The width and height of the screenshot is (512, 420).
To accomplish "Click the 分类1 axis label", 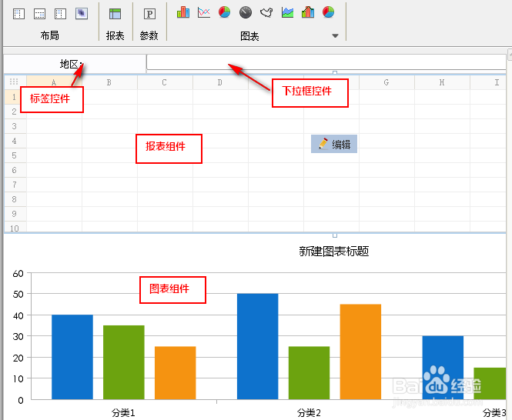I will tap(123, 413).
